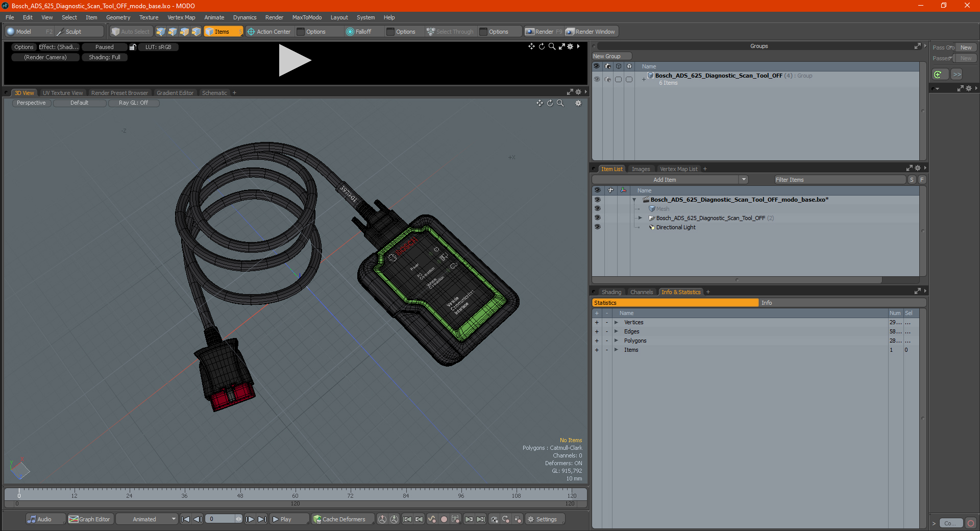Click the Filter Items field
980x531 pixels.
coord(839,180)
